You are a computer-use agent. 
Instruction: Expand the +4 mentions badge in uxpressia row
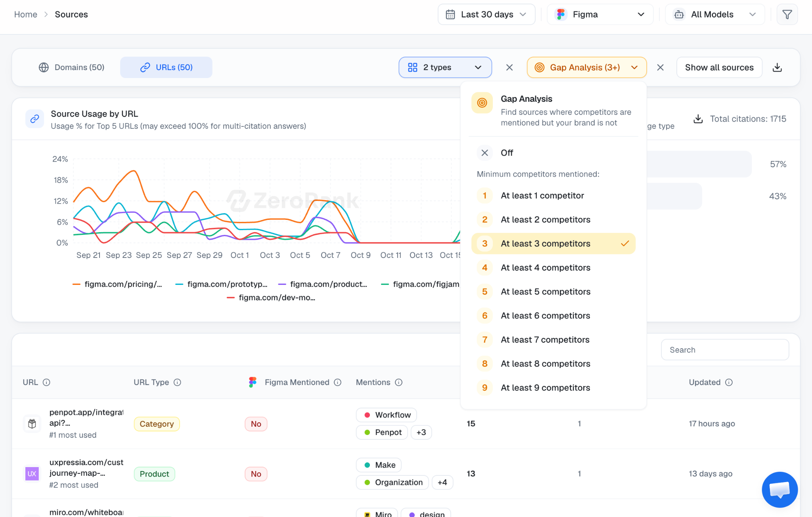click(x=442, y=482)
